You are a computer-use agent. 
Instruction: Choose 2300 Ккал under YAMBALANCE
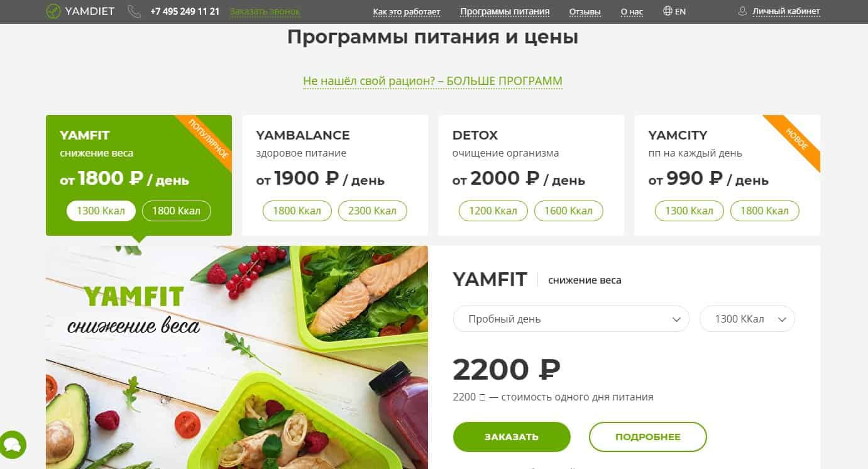pos(373,211)
